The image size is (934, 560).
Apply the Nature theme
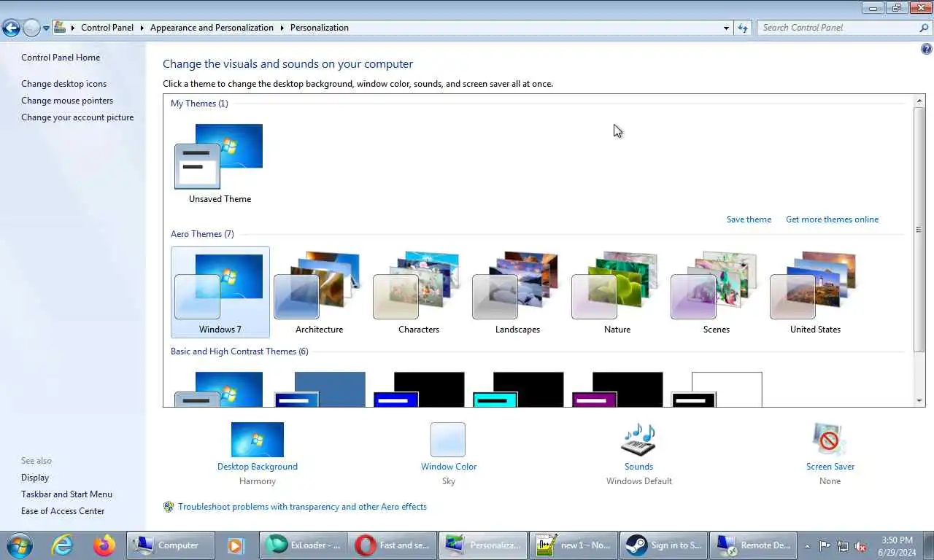pyautogui.click(x=617, y=292)
